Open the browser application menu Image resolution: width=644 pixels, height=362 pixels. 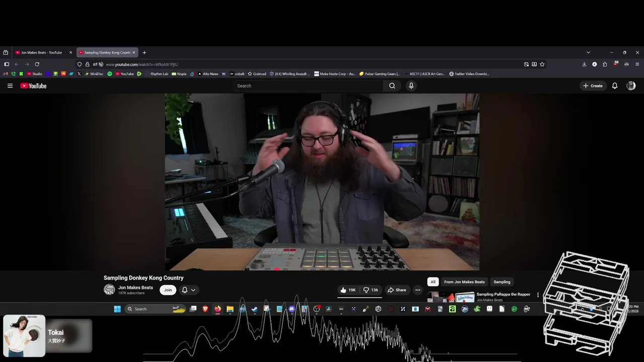tap(637, 64)
